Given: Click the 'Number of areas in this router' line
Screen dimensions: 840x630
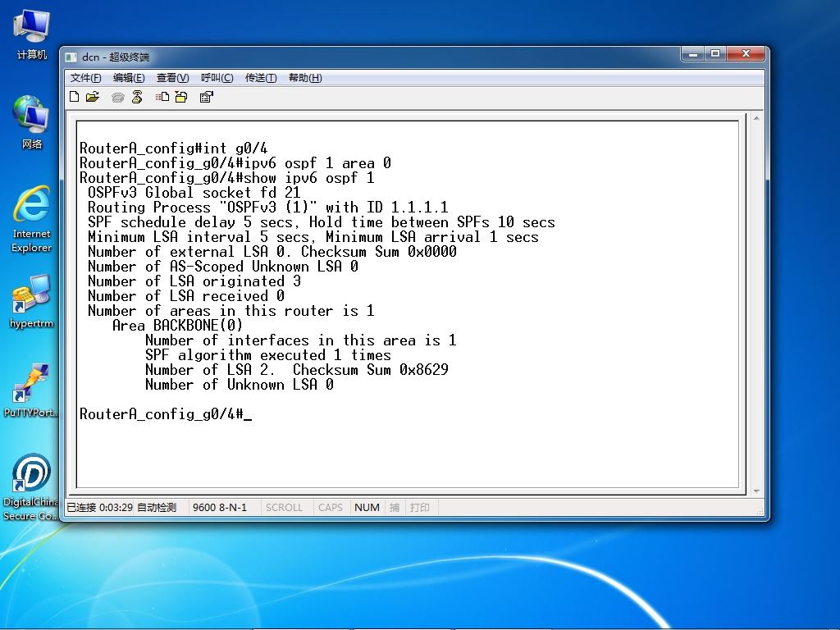Looking at the screenshot, I should coord(231,311).
